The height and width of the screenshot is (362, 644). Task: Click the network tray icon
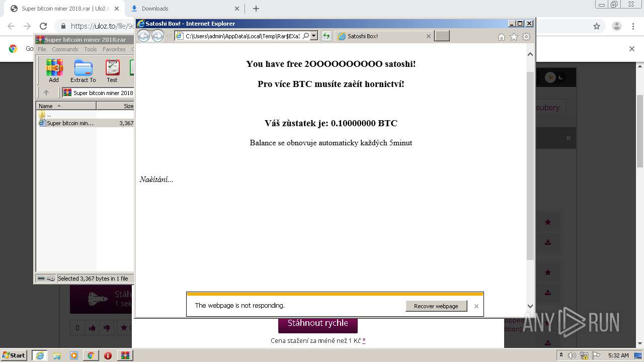click(x=584, y=355)
